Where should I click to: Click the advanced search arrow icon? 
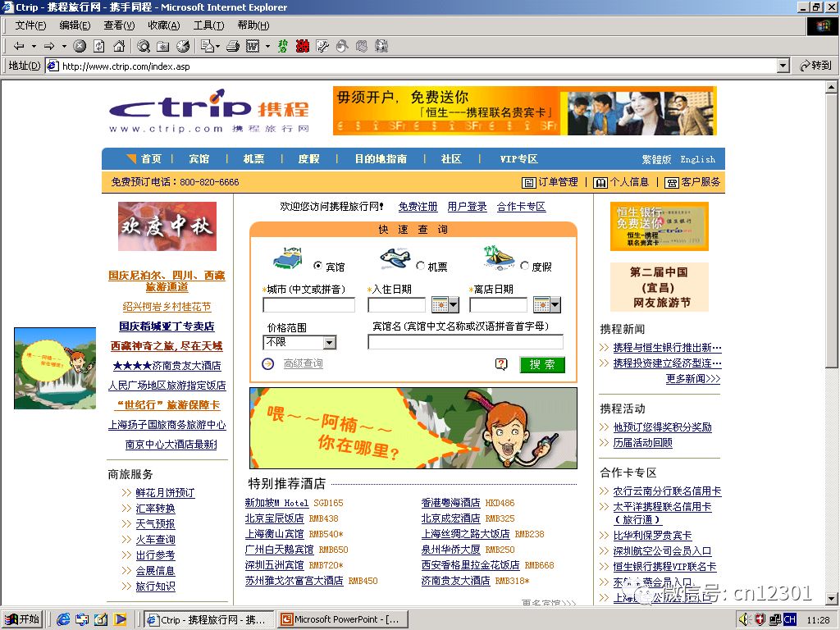(268, 363)
